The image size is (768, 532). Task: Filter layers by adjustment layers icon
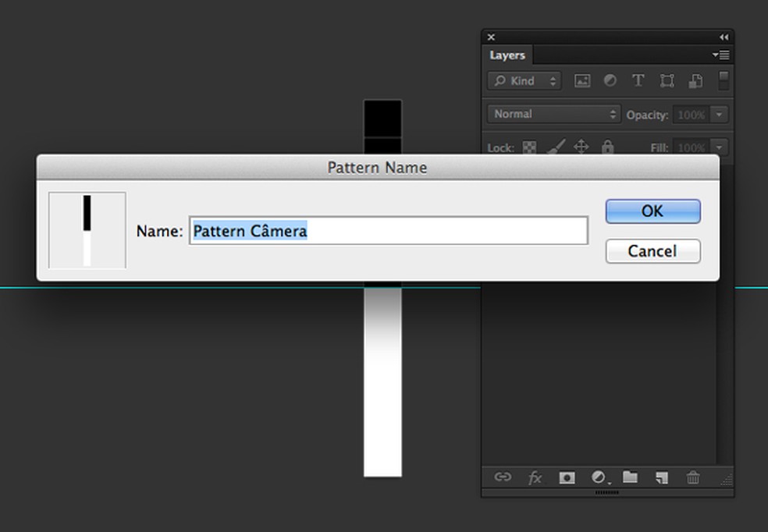click(610, 80)
